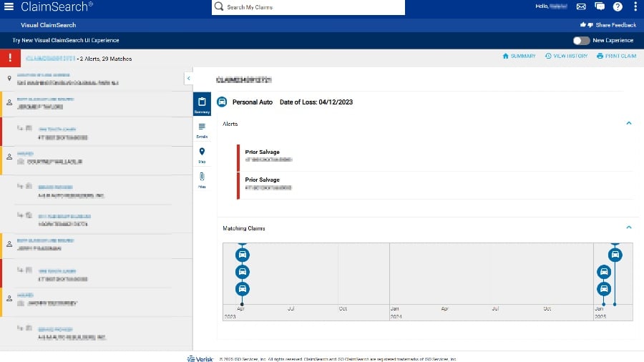Collapse the Matching Claims section
644x362 pixels.
pyautogui.click(x=629, y=228)
